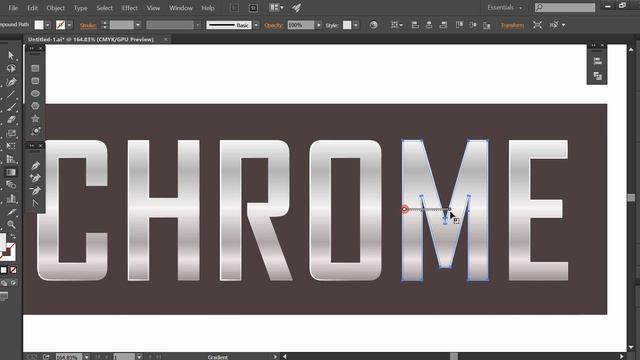640x360 pixels.
Task: Select the Column Graph tool
Action: [x=11, y=198]
